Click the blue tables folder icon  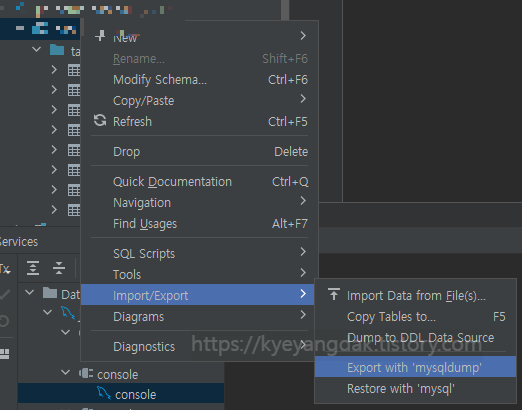point(57,50)
